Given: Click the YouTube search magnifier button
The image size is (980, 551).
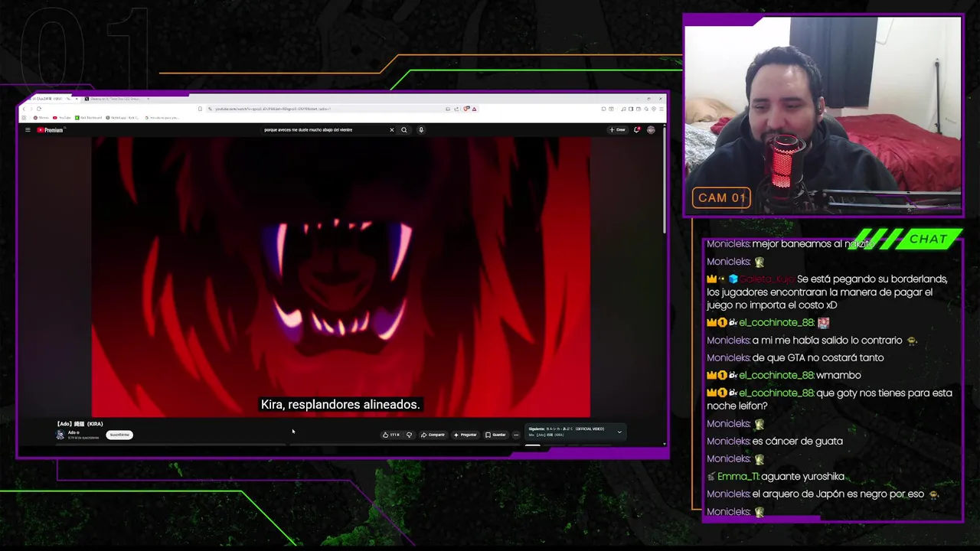Looking at the screenshot, I should 404,130.
